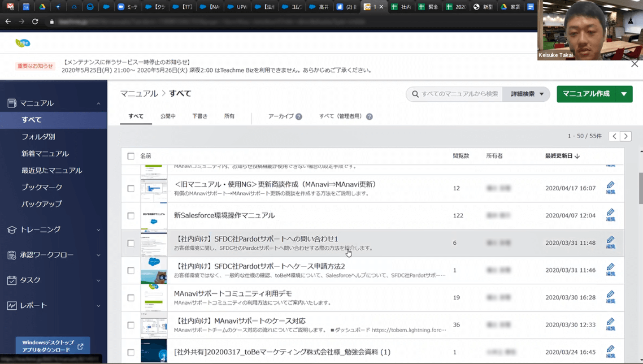Image resolution: width=643 pixels, height=364 pixels.
Task: Edit the SFDC社Pardotサポートへの問い合わせ1 manual
Action: [x=610, y=243]
